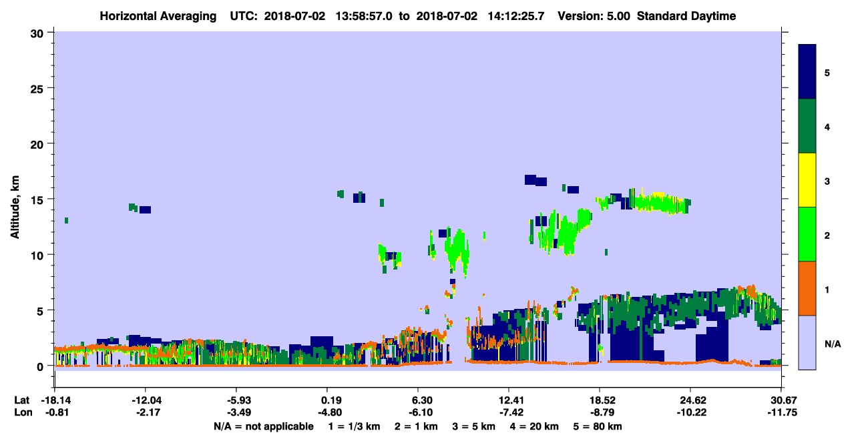Click the lavender N/A colorbar segment
Screen dimensions: 868x445
click(x=807, y=342)
